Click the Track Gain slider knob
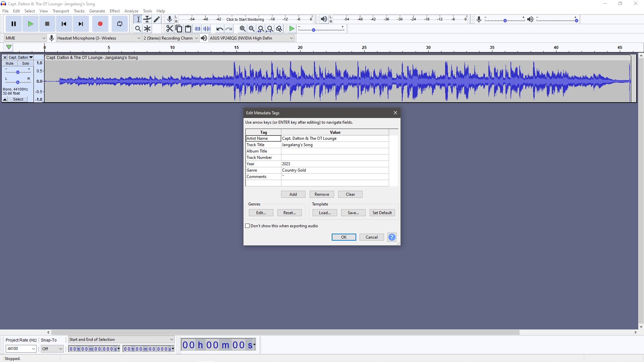This screenshot has height=362, width=644. click(18, 72)
